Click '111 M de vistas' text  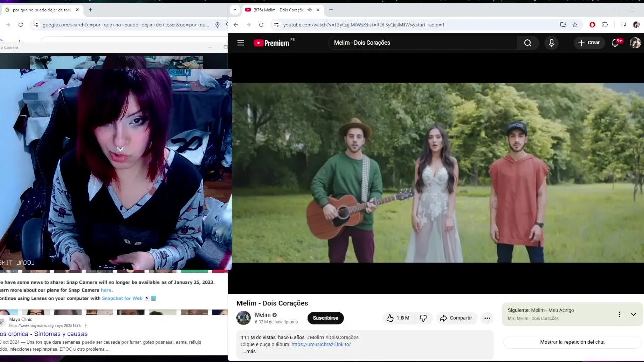[258, 337]
